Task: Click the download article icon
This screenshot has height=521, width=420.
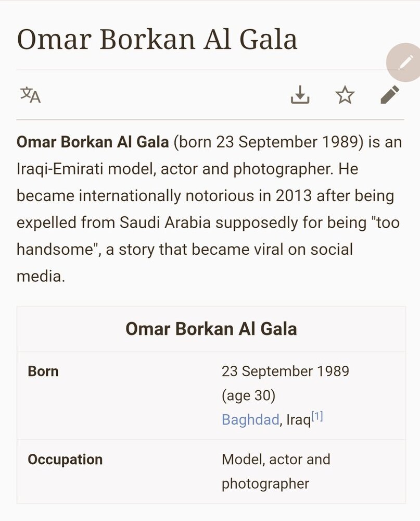Action: pyautogui.click(x=300, y=95)
